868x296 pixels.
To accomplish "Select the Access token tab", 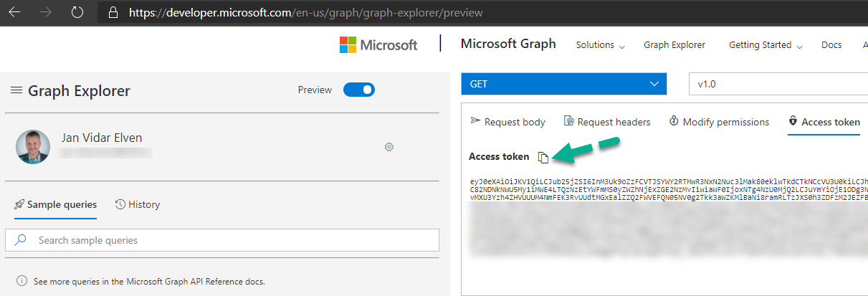I will pyautogui.click(x=824, y=122).
